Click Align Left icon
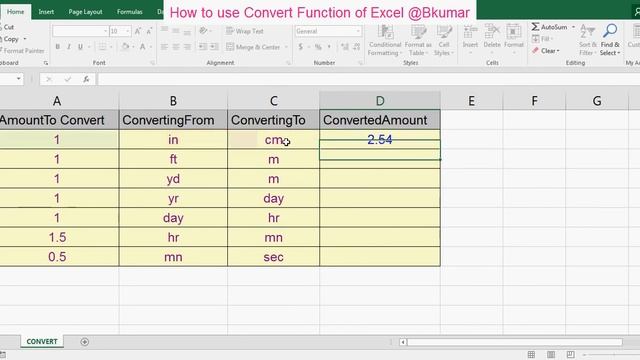Image resolution: width=640 pixels, height=360 pixels. pyautogui.click(x=164, y=47)
